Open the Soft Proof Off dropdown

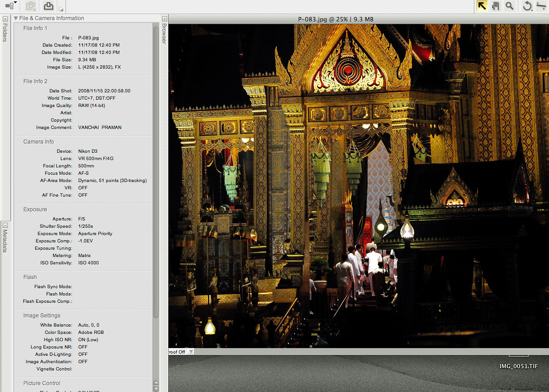point(191,352)
